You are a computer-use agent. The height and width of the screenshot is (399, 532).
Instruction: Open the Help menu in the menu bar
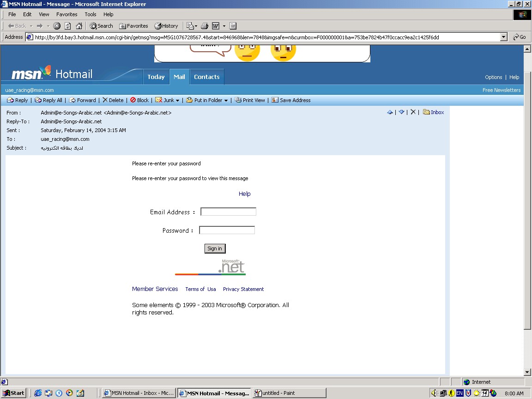[109, 14]
